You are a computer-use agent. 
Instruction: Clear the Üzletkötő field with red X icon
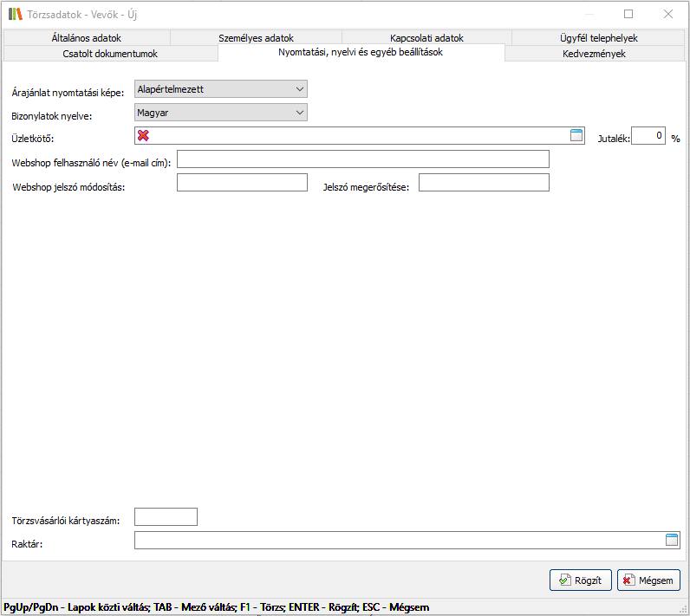(x=143, y=135)
